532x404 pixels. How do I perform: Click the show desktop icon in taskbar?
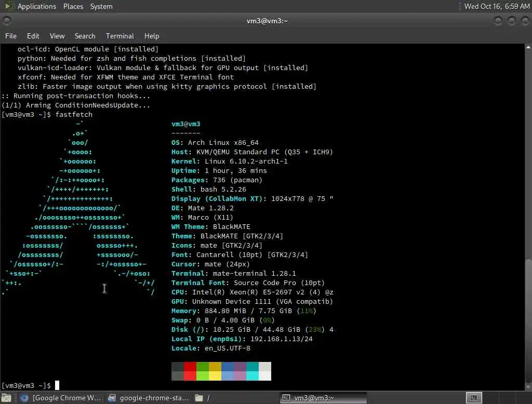[6, 398]
